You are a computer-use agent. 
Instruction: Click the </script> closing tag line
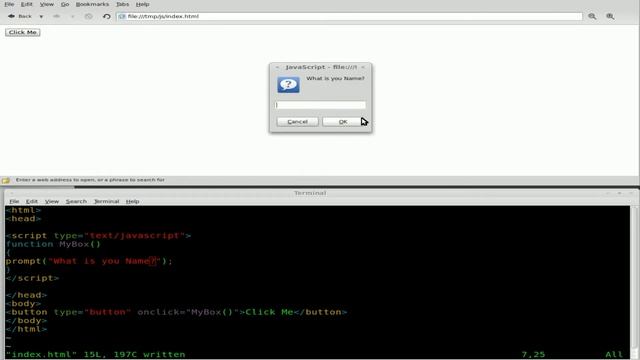click(32, 278)
